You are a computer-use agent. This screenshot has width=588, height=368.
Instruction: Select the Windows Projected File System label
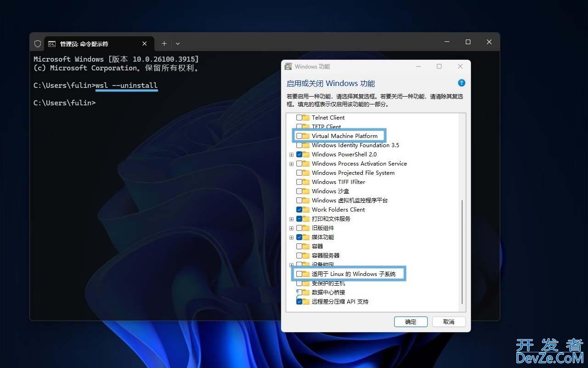point(353,173)
